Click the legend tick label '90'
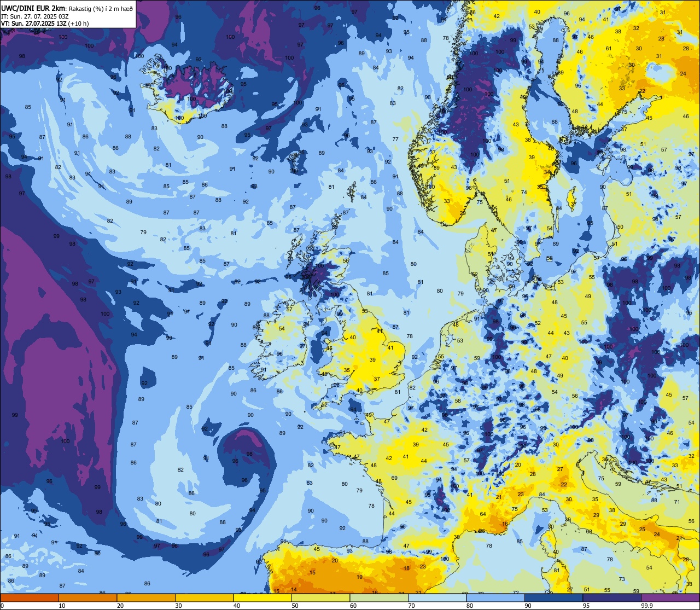Image resolution: width=700 pixels, height=610 pixels. point(528,606)
